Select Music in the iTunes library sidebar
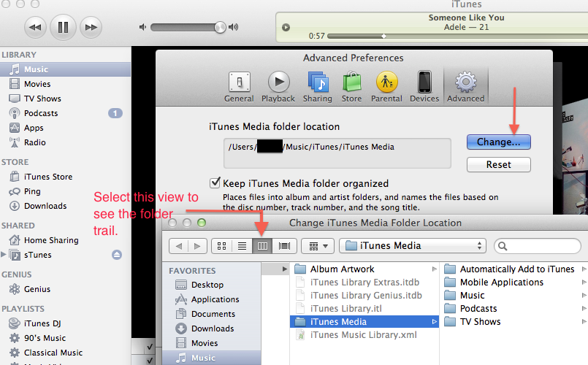 (x=65, y=69)
